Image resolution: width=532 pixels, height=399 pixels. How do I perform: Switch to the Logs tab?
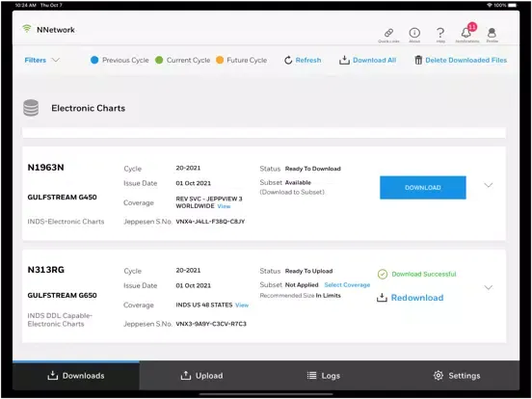(324, 375)
